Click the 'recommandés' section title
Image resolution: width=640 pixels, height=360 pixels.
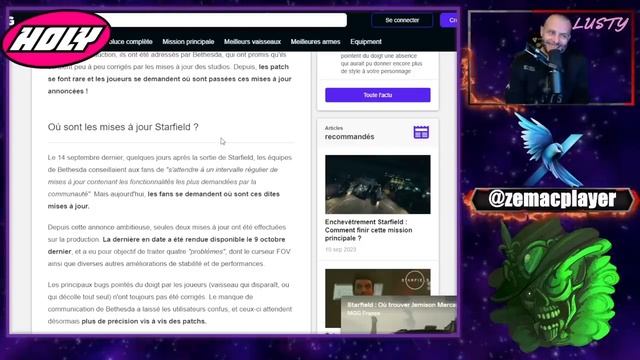[349, 137]
